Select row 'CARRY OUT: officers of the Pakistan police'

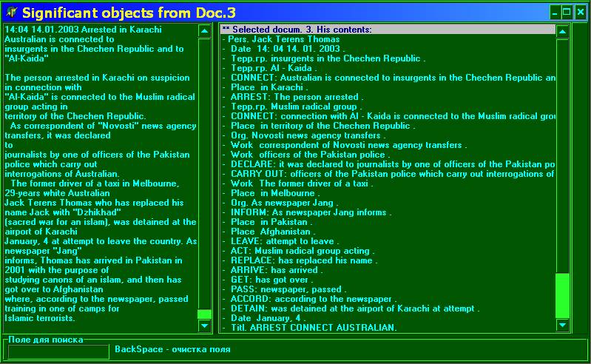coord(388,174)
